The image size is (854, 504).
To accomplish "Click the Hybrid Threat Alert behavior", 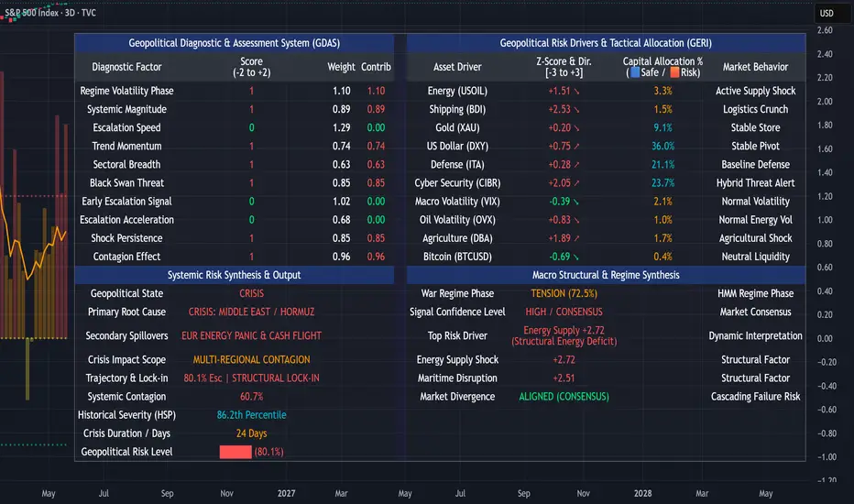I will (755, 183).
